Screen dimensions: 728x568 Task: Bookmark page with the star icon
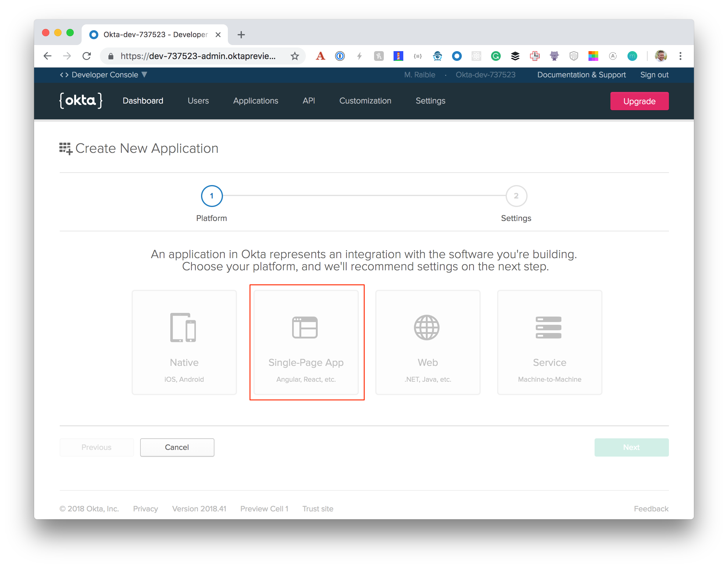(294, 56)
